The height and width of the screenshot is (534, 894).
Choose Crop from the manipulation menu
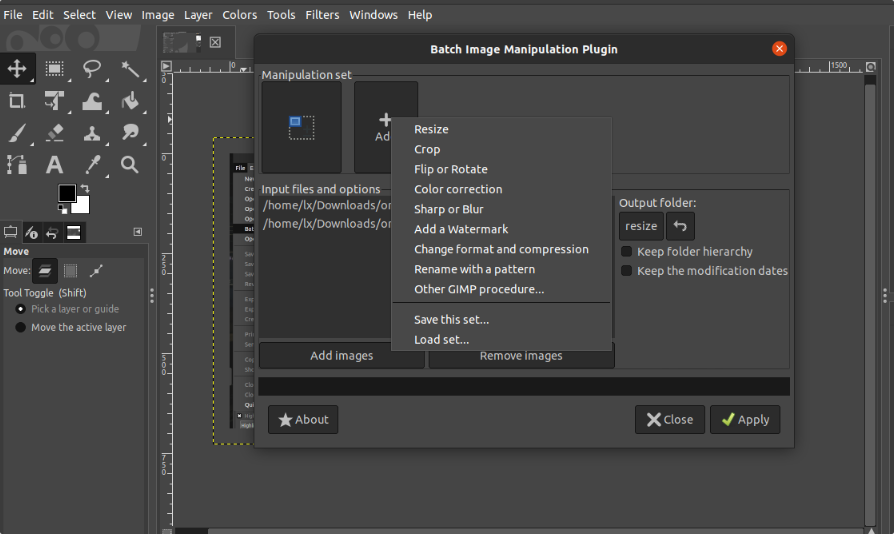pyautogui.click(x=502, y=149)
